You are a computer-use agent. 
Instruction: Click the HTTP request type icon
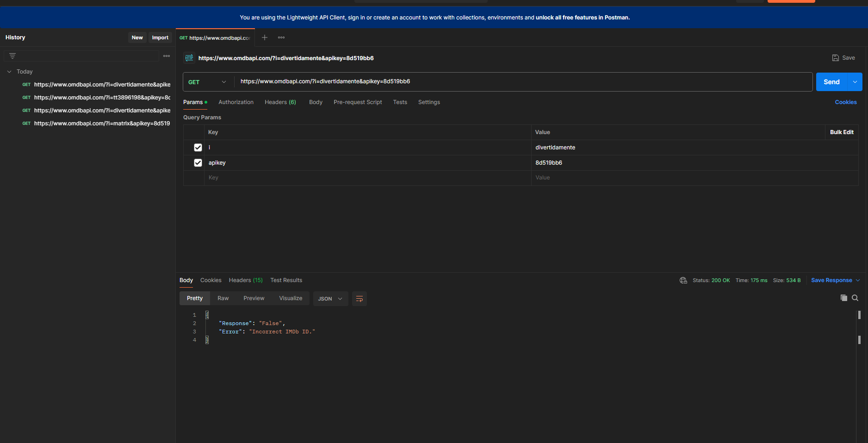click(189, 58)
